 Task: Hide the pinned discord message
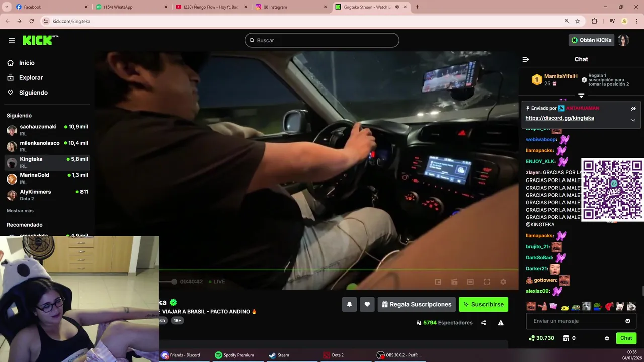(633, 108)
